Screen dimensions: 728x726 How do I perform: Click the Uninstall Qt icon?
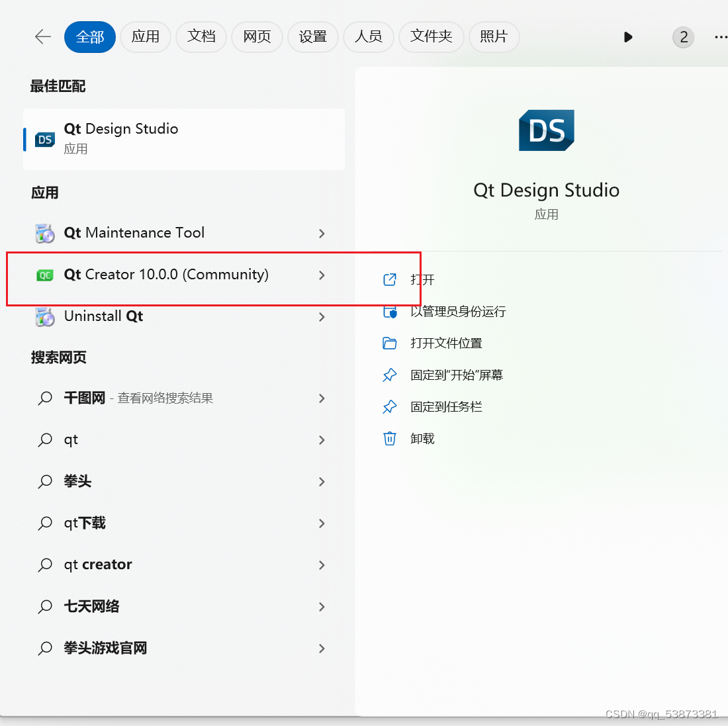click(44, 317)
